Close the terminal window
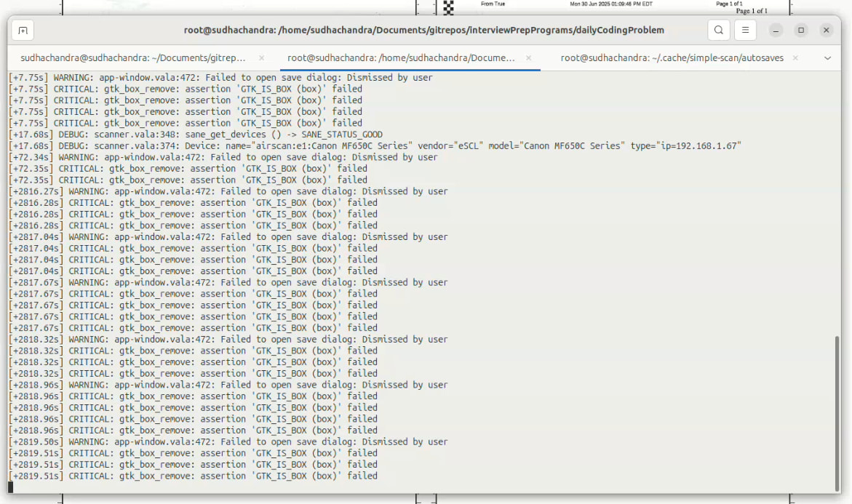 click(826, 31)
